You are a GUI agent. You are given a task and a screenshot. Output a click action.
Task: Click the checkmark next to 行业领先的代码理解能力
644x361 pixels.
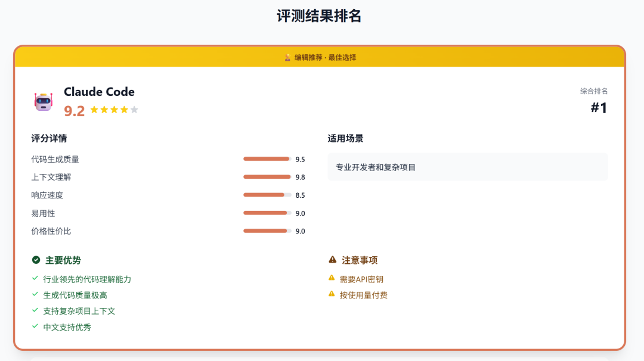pyautogui.click(x=35, y=279)
